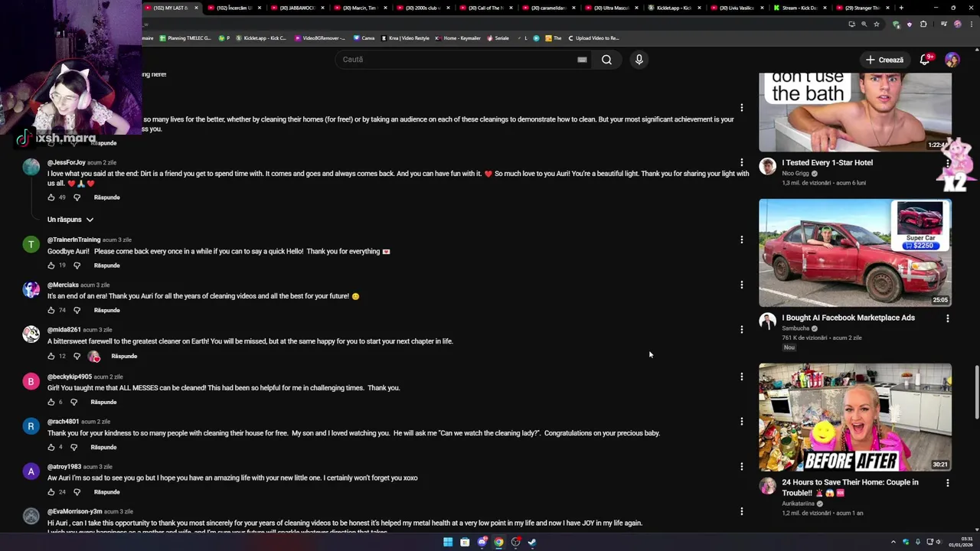This screenshot has height=551, width=980.
Task: Like the @rach4801 comment
Action: click(51, 447)
